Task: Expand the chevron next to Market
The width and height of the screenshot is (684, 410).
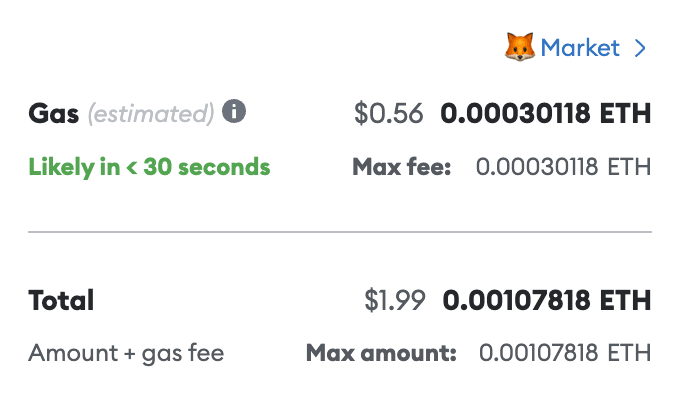Action: (x=640, y=48)
